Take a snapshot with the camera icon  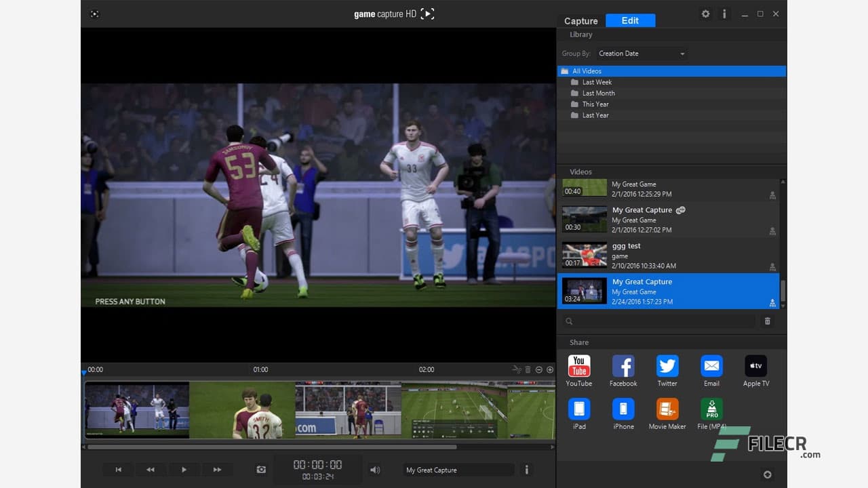click(261, 469)
